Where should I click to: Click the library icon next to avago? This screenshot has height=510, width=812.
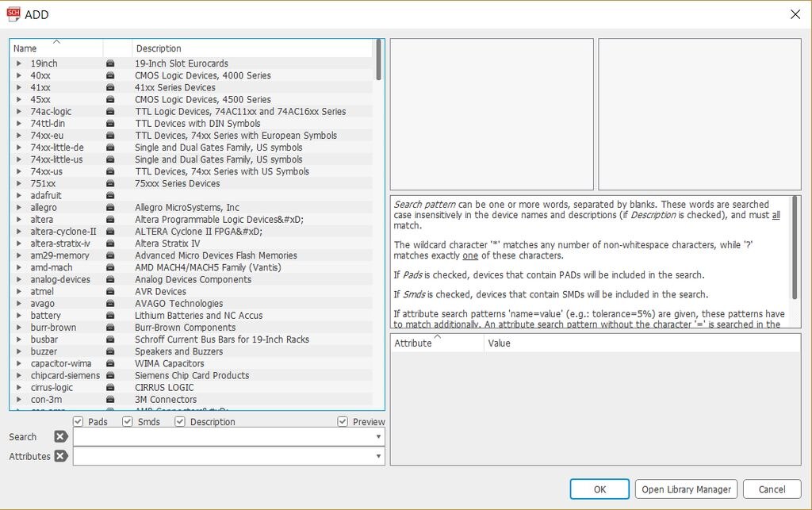coord(109,304)
